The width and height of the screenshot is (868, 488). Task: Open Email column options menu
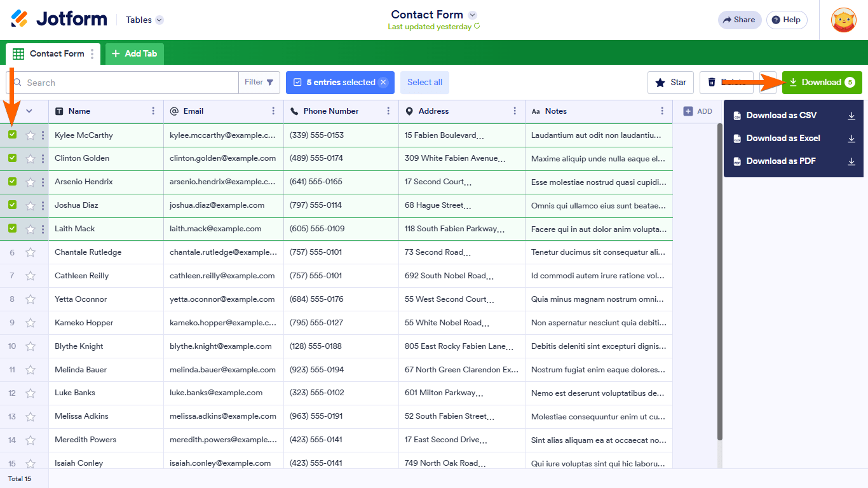272,111
